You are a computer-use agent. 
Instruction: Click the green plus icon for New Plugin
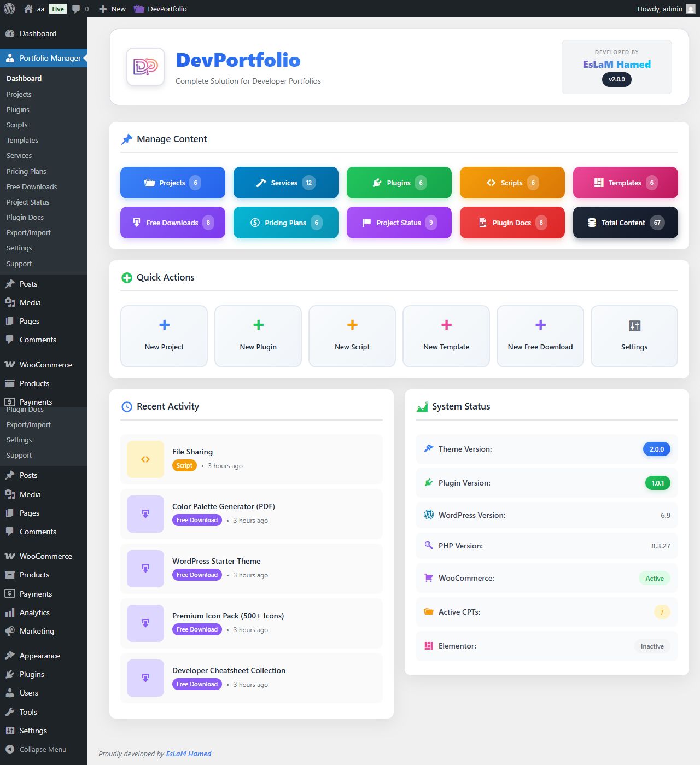point(258,325)
